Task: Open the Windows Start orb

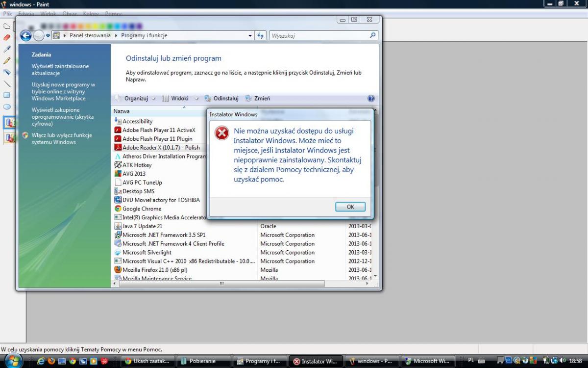Action: (13, 361)
